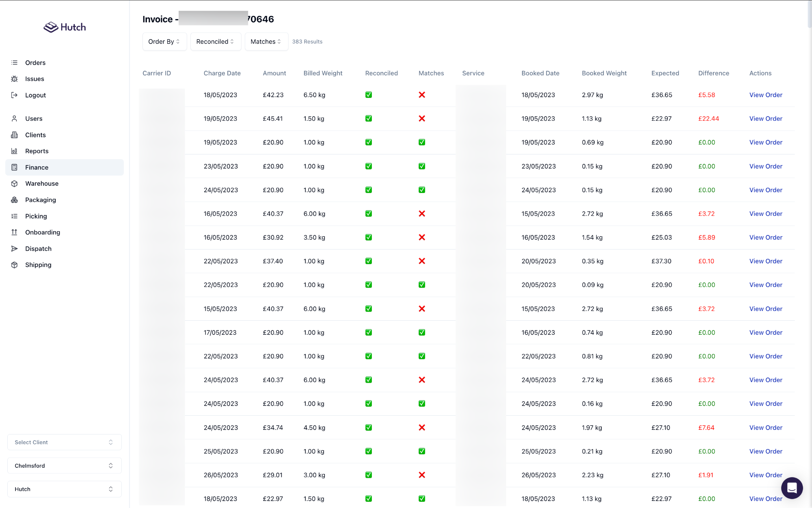Open Orders via its list icon
This screenshot has height=508, width=812.
(14, 63)
